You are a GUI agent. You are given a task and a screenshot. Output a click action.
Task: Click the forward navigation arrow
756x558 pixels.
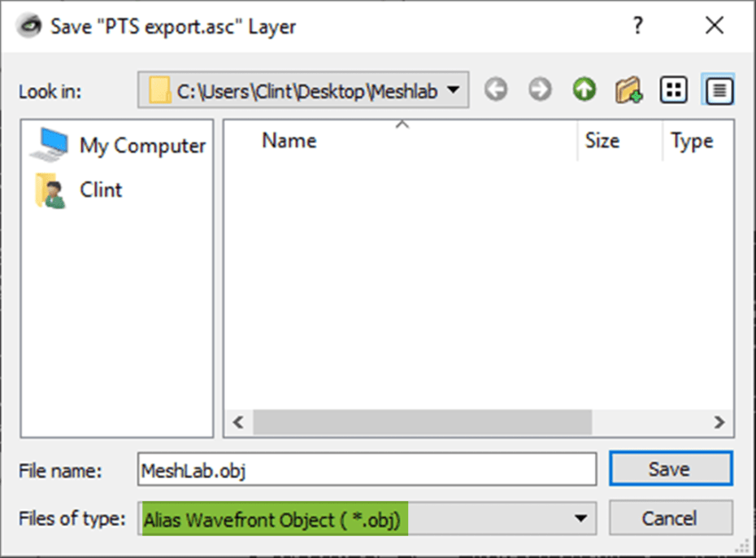[x=539, y=89]
